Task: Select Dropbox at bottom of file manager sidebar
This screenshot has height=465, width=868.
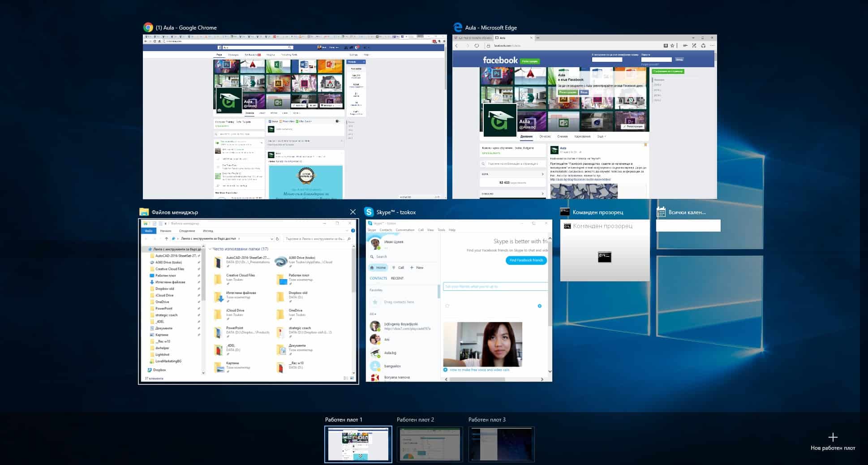Action: point(159,370)
